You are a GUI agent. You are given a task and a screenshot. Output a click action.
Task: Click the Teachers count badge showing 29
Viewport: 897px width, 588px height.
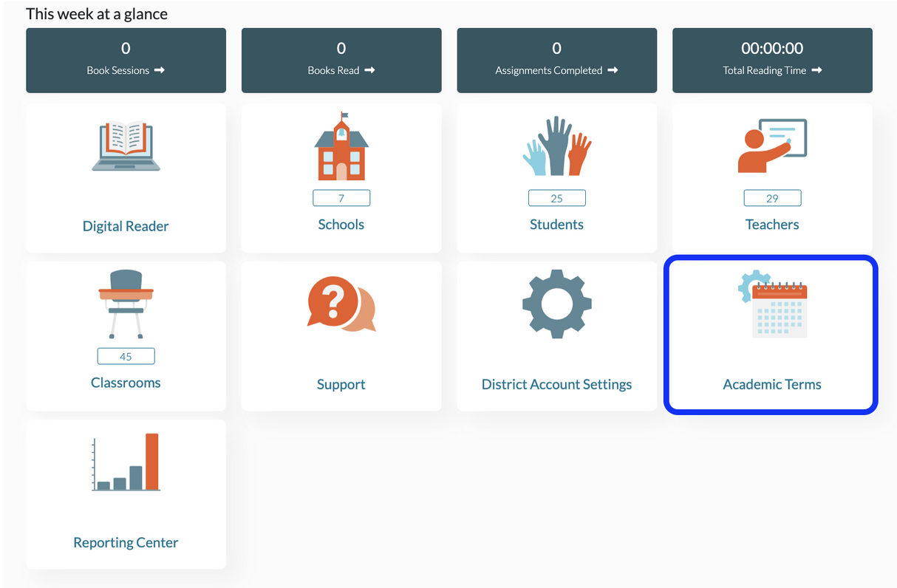[x=772, y=198]
